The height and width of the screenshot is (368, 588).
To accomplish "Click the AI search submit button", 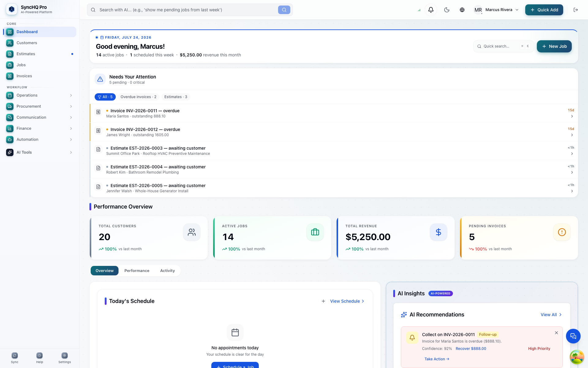I will click(284, 10).
